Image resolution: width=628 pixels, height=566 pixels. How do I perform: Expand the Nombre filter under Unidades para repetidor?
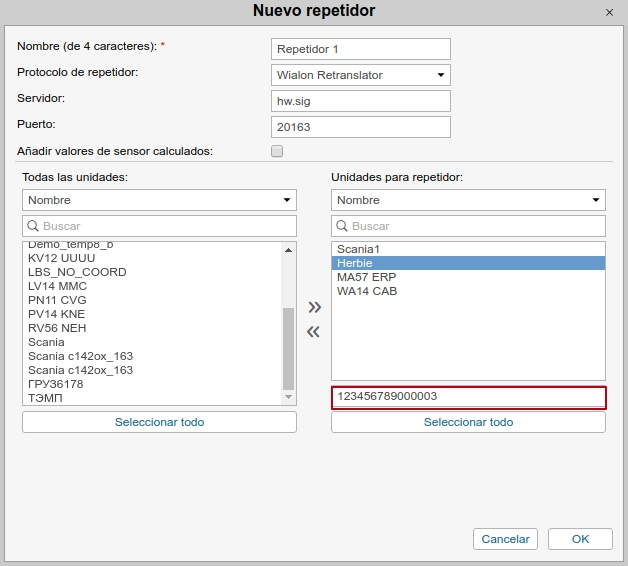(468, 200)
